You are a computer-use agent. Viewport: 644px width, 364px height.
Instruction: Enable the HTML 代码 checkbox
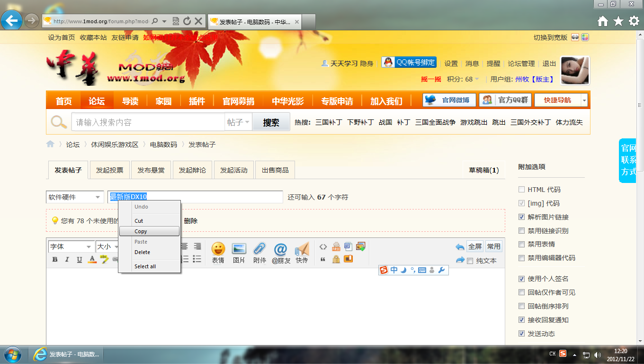(520, 189)
